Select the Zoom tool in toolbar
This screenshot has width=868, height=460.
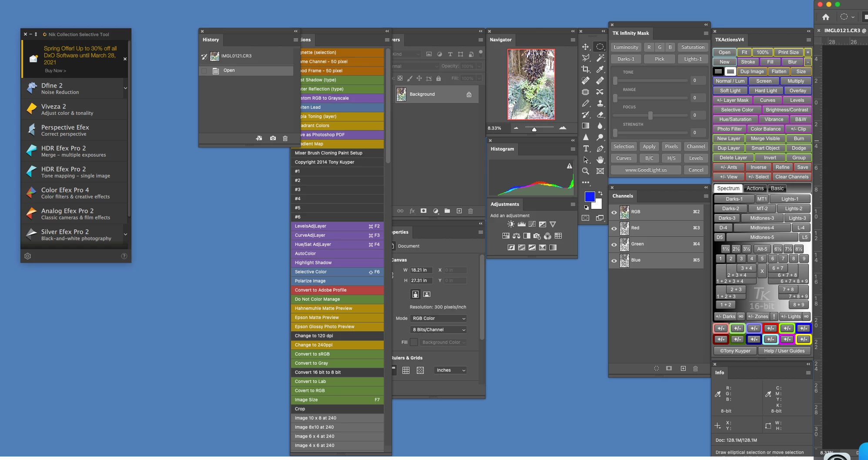pyautogui.click(x=586, y=171)
